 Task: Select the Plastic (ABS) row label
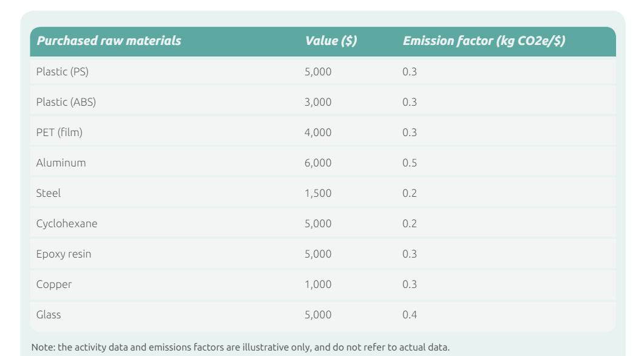66,102
